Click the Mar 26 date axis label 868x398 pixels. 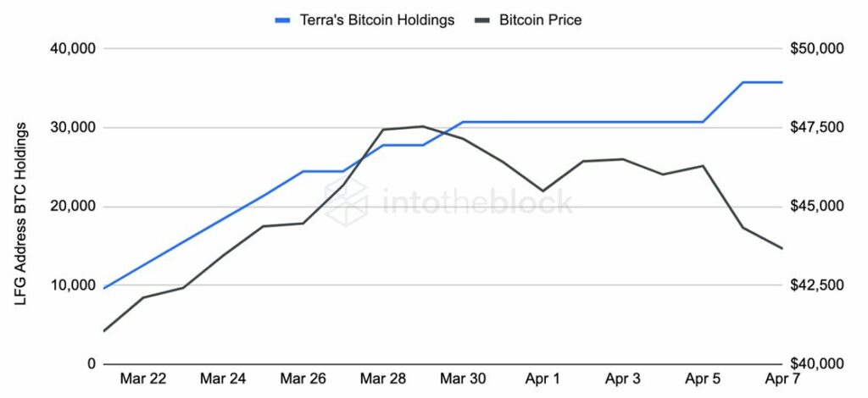pos(303,379)
